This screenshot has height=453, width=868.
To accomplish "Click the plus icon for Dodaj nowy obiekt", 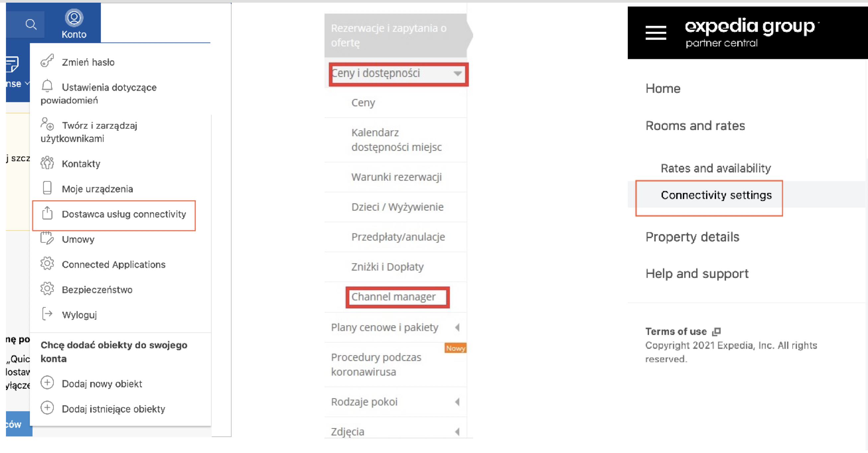I will pos(47,383).
